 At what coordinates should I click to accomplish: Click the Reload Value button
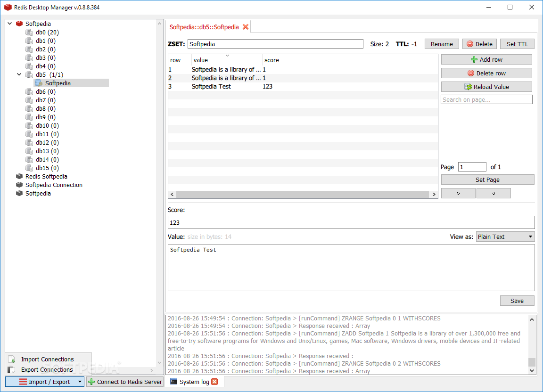(486, 87)
